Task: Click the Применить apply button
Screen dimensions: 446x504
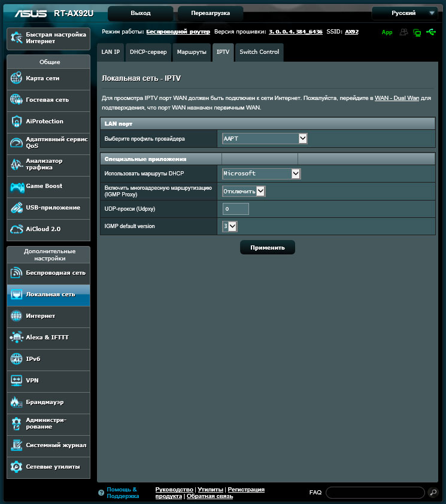Action: (268, 247)
